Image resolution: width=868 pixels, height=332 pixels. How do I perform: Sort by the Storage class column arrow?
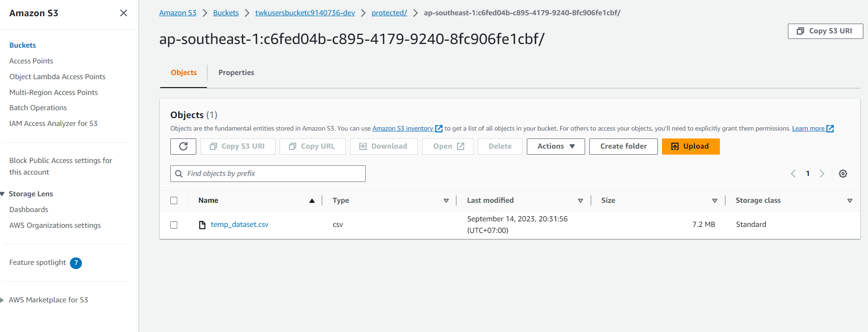point(849,200)
